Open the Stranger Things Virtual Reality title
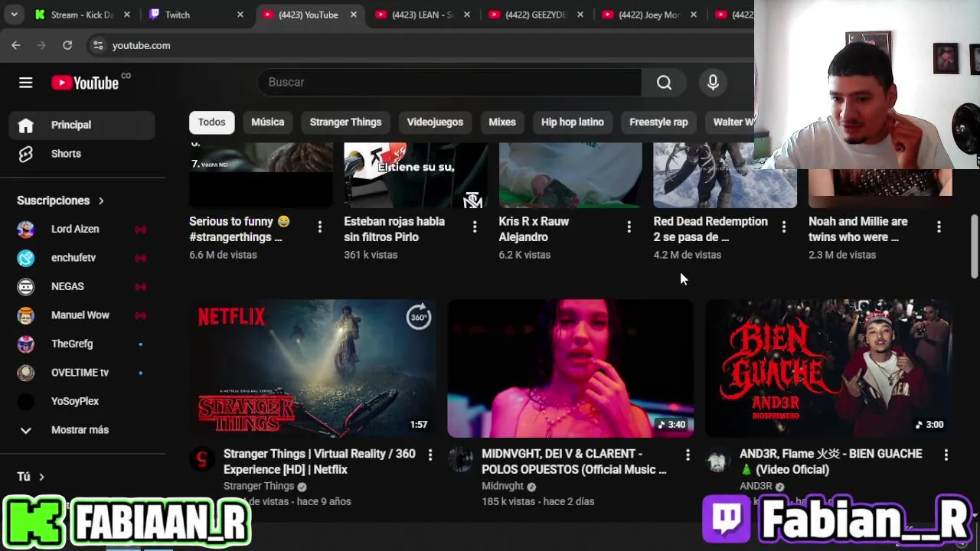980x551 pixels. [x=319, y=461]
